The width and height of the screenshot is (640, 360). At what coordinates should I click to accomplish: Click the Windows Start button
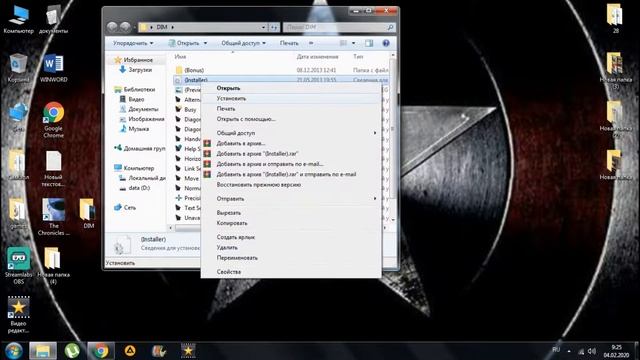coord(13,351)
